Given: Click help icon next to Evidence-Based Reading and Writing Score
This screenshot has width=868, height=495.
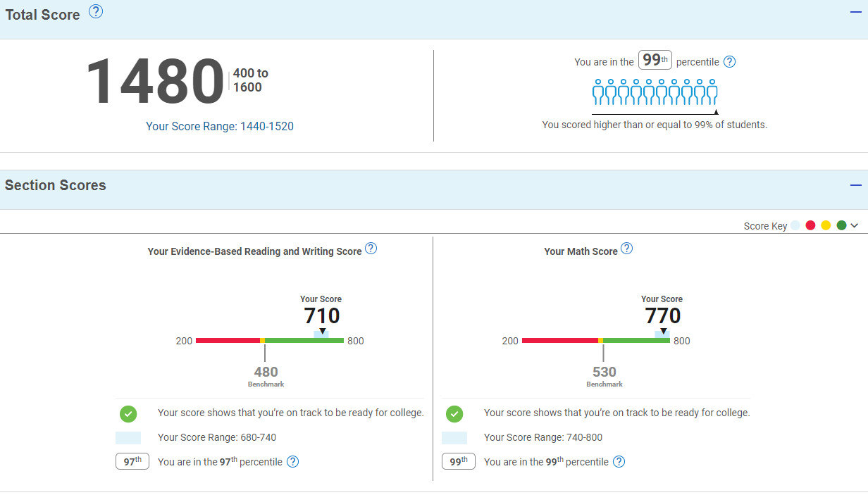Looking at the screenshot, I should point(371,249).
